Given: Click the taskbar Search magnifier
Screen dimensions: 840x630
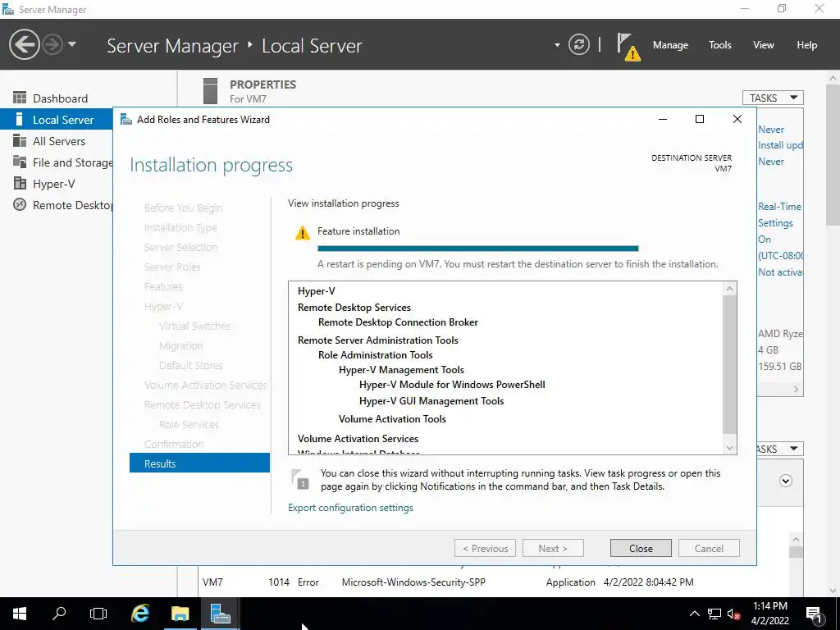Looking at the screenshot, I should [59, 614].
